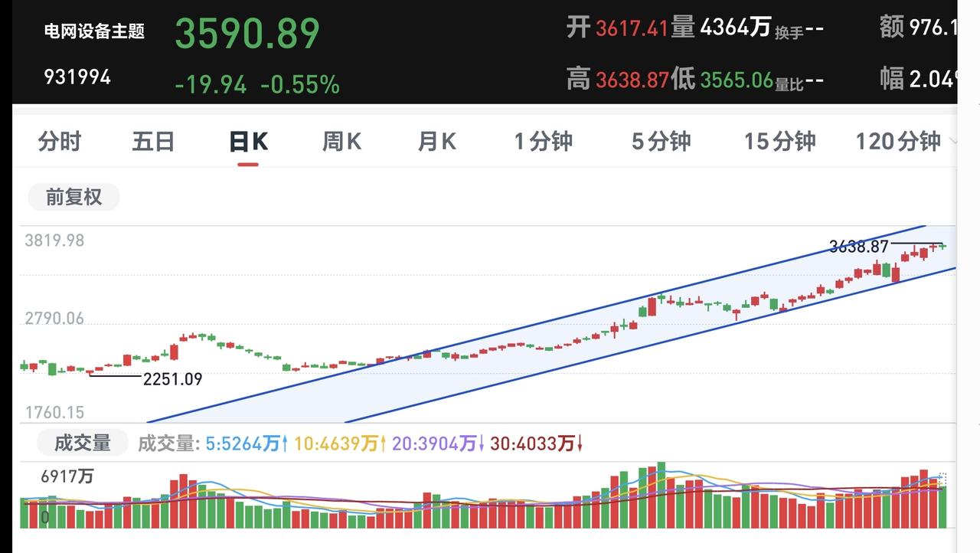Switch to 周K weekly chart
The height and width of the screenshot is (553, 980).
[341, 142]
